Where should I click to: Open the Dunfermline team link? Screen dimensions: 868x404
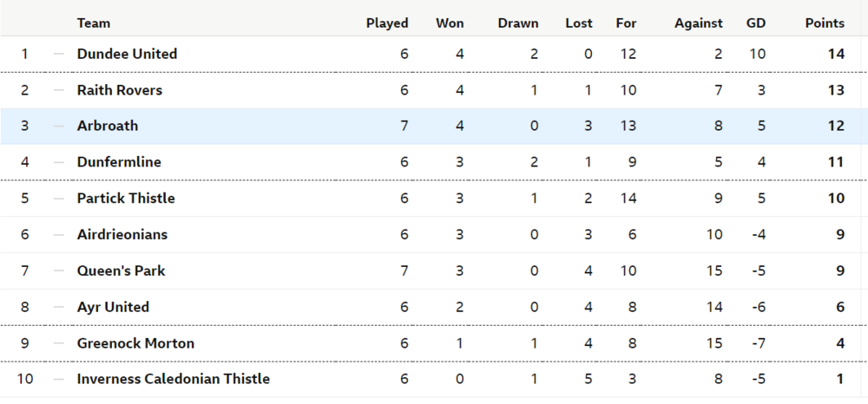coord(119,162)
